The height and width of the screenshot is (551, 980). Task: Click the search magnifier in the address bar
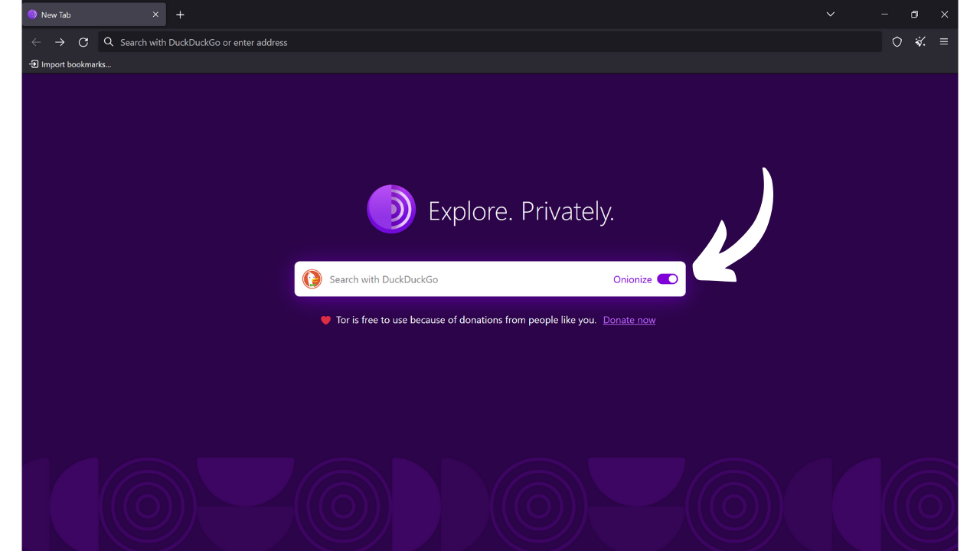(x=108, y=42)
